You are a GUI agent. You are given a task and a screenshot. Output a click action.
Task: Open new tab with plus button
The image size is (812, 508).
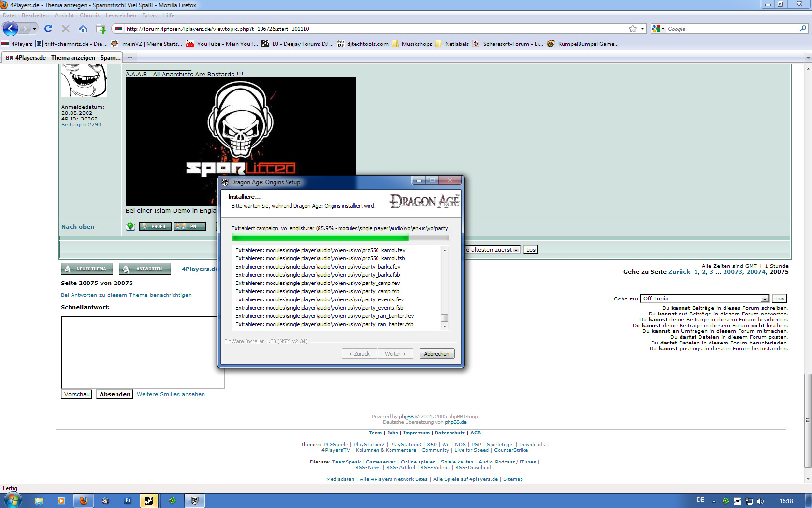click(130, 58)
